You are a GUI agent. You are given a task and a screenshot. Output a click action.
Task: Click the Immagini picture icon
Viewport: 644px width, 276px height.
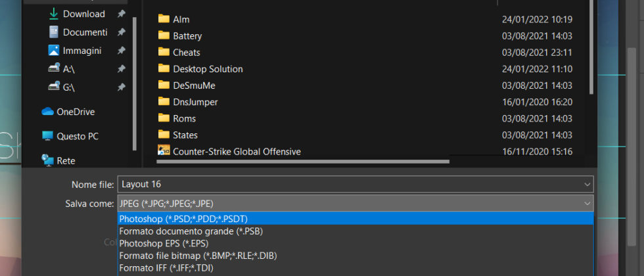coord(53,51)
